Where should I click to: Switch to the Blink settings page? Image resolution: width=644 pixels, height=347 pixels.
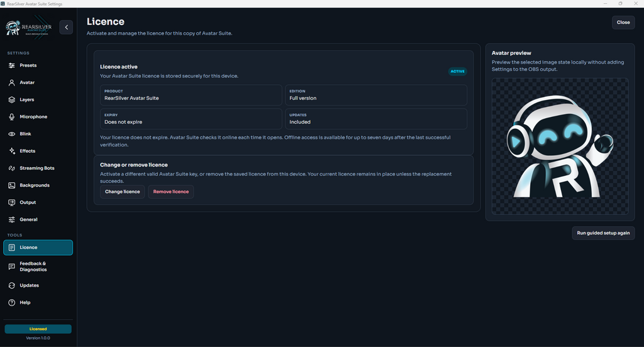[38, 134]
